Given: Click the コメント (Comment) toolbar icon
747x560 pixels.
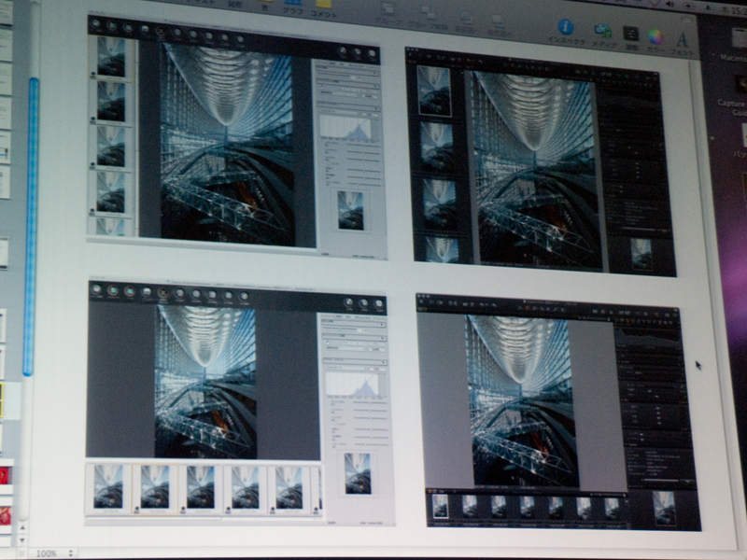Looking at the screenshot, I should click(323, 4).
